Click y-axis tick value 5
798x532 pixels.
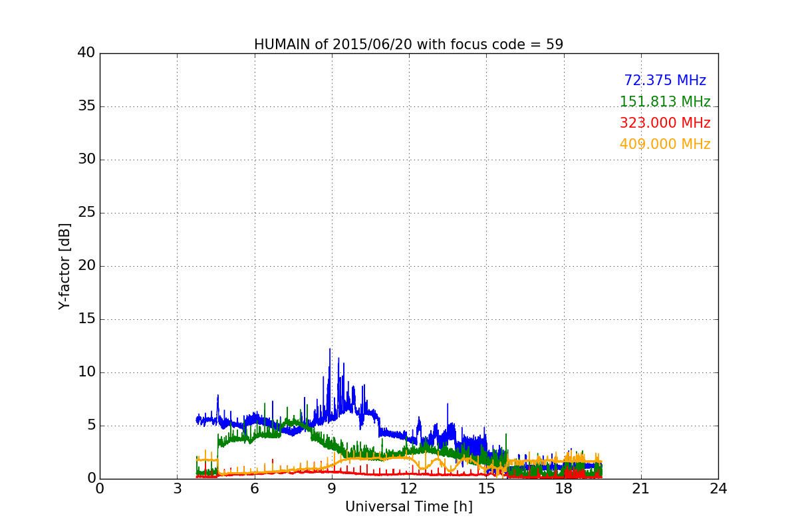(x=90, y=426)
